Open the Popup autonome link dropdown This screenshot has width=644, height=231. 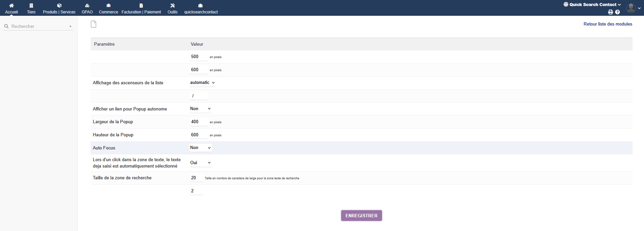[200, 109]
